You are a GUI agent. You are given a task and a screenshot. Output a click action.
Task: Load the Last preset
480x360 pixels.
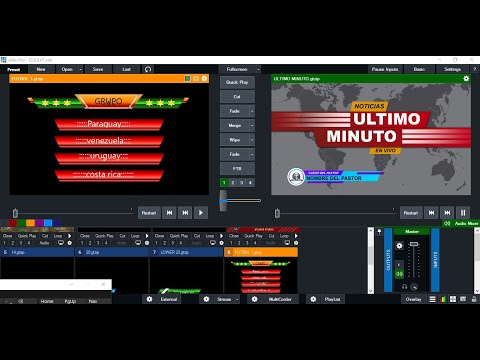pos(126,69)
